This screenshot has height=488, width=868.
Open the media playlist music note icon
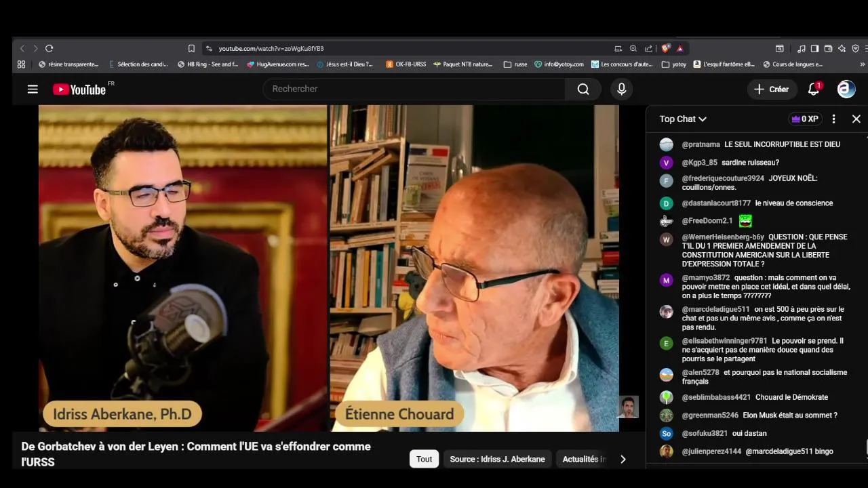coord(802,48)
